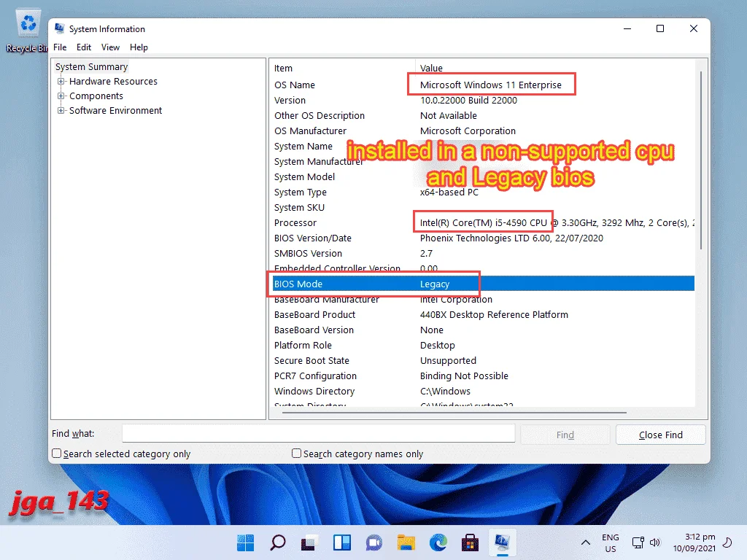Open notification moon icon in tray
This screenshot has height=560, width=747.
tap(727, 542)
